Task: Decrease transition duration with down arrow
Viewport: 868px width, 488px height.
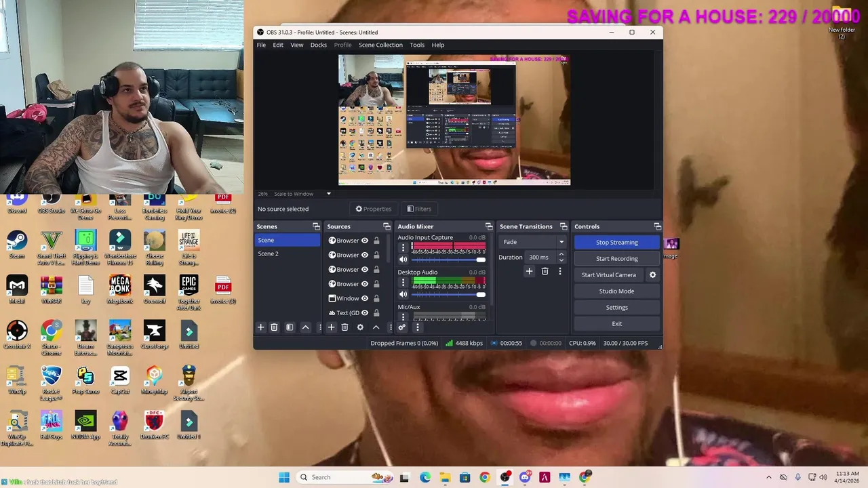Action: tap(561, 260)
